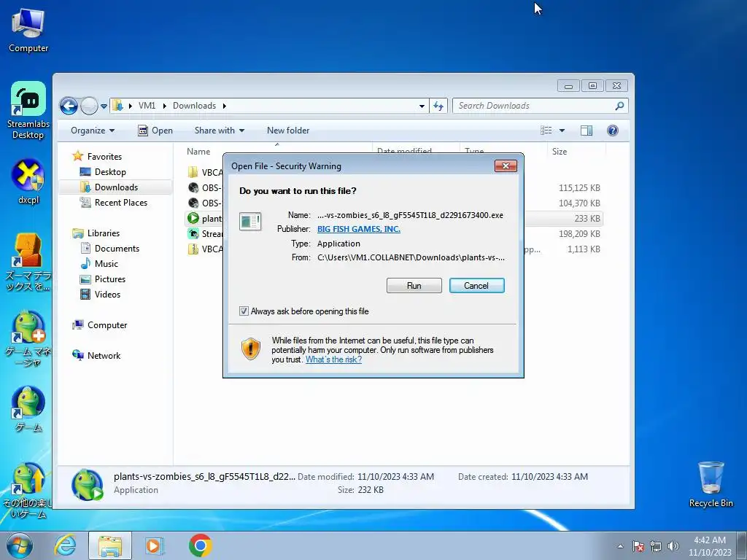Select Libraries in the navigation pane

click(104, 233)
